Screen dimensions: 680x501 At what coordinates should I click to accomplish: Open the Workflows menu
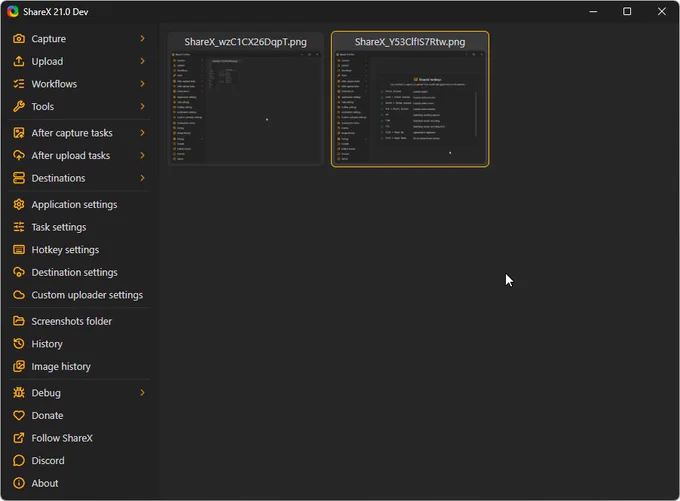(79, 84)
